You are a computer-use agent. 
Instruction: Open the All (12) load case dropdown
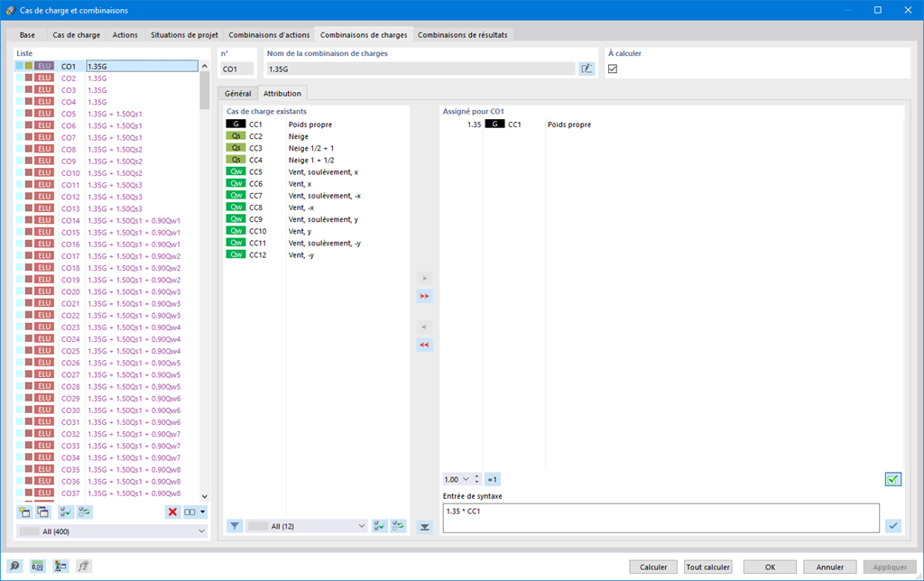(x=307, y=526)
